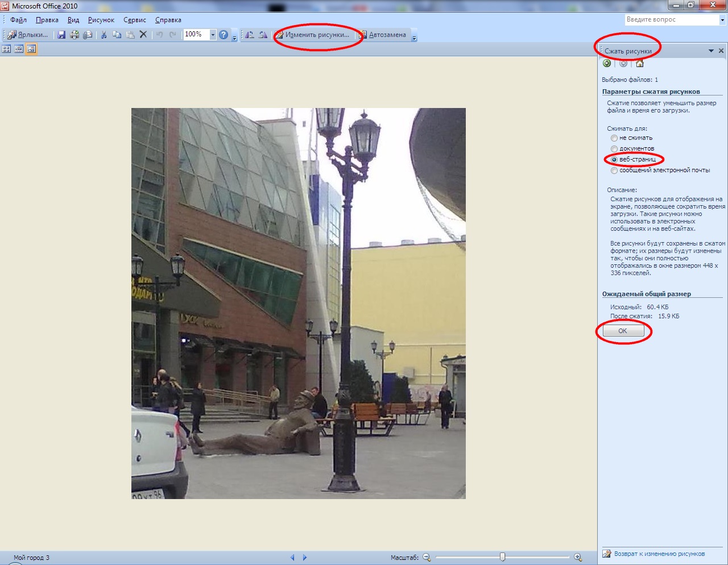The height and width of the screenshot is (565, 728).
Task: Click 'Выбрано файлов: 1' text
Action: click(630, 80)
